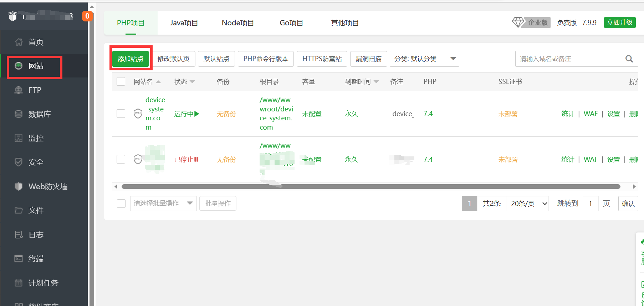This screenshot has width=644, height=306.
Task: Click the 确认 page jump button
Action: click(628, 203)
